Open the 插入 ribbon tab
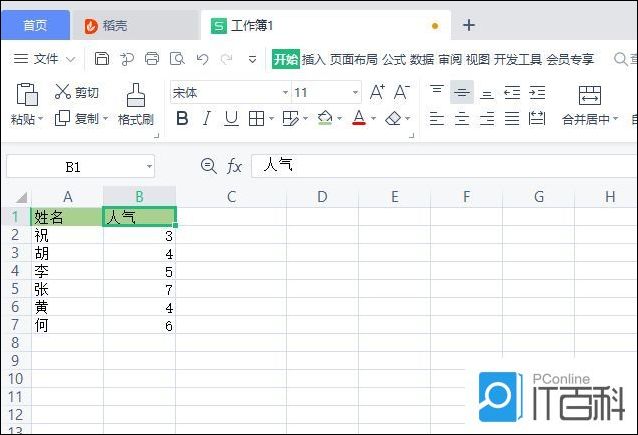Screen dimensions: 638x435 coord(313,60)
